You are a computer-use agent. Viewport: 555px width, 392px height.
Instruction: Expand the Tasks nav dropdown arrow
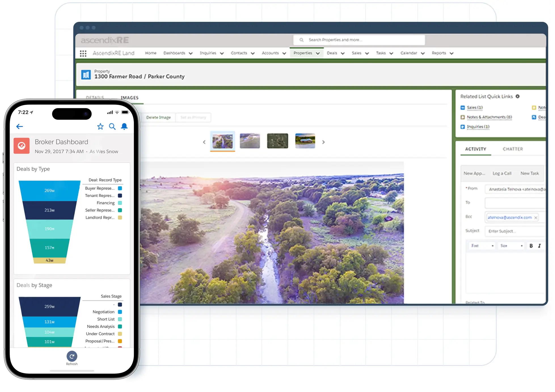tap(391, 53)
